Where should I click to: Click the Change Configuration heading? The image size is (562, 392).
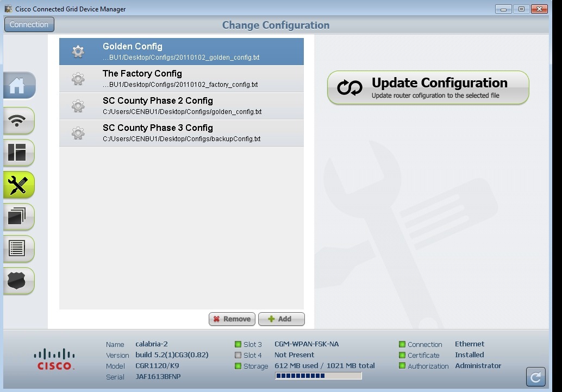coord(276,25)
